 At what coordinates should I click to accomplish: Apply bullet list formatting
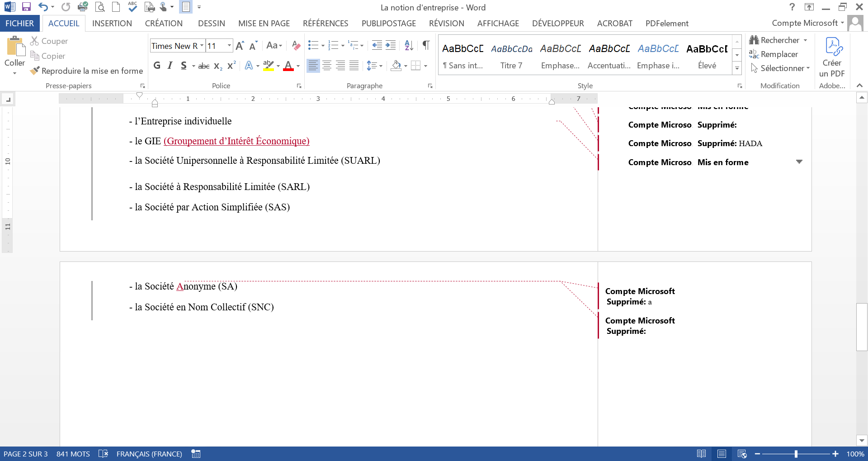click(313, 45)
